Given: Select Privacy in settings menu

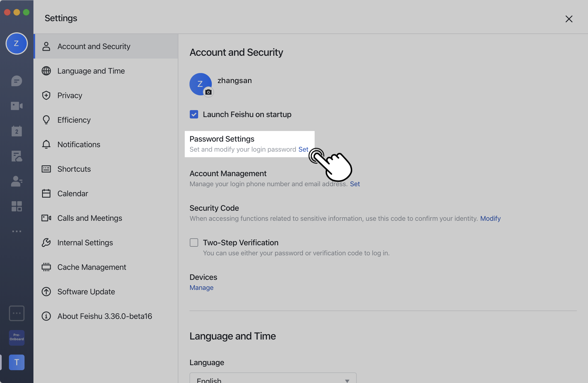Looking at the screenshot, I should click(x=70, y=96).
